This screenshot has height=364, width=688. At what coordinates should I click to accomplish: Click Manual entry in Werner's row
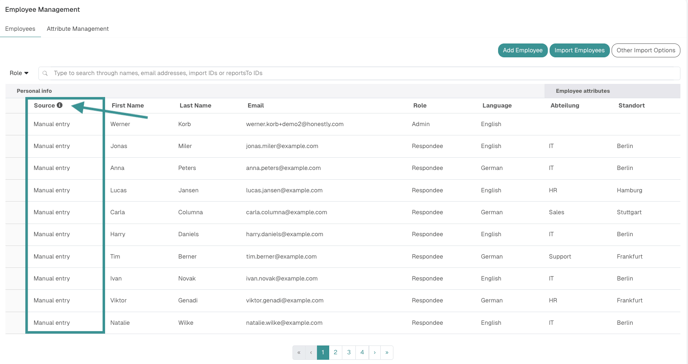point(52,124)
